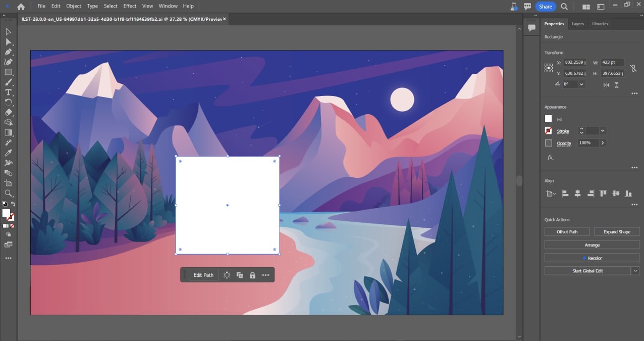The image size is (644, 341).
Task: Open the rotation angle dropdown in Transform
Action: click(581, 84)
